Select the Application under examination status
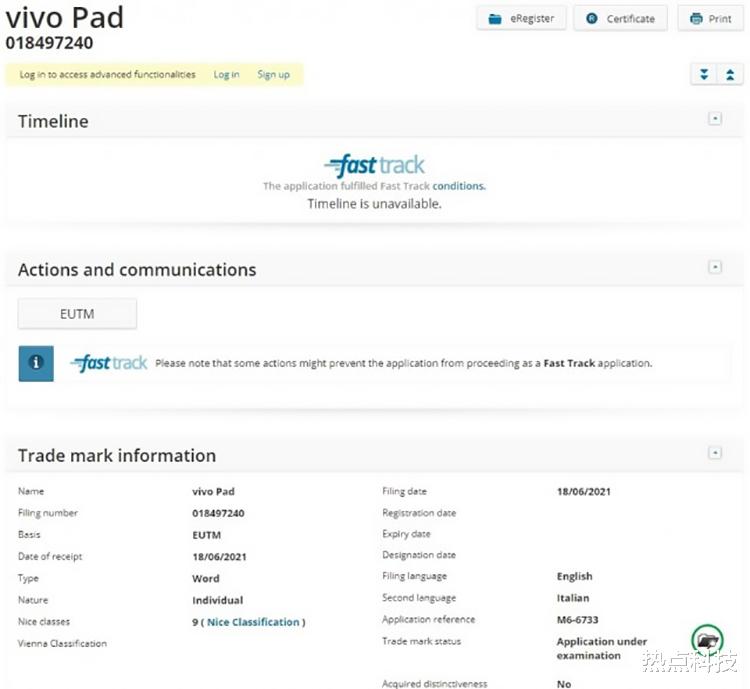 602,648
